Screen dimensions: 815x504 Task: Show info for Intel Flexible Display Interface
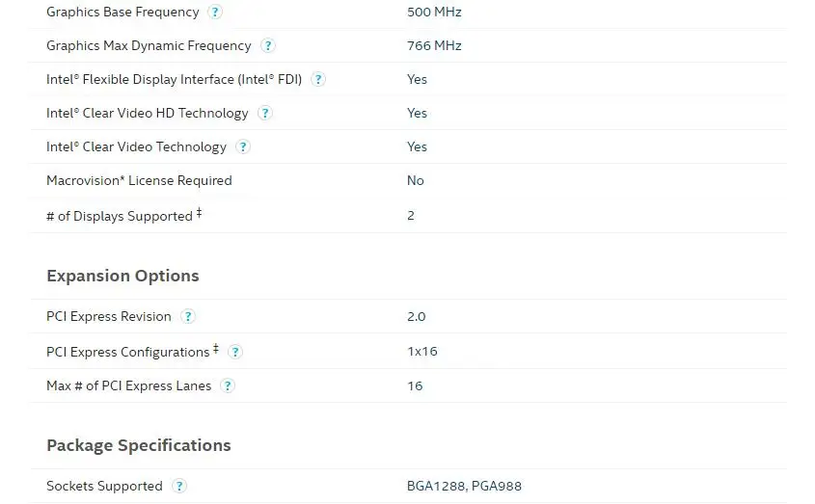coord(318,80)
